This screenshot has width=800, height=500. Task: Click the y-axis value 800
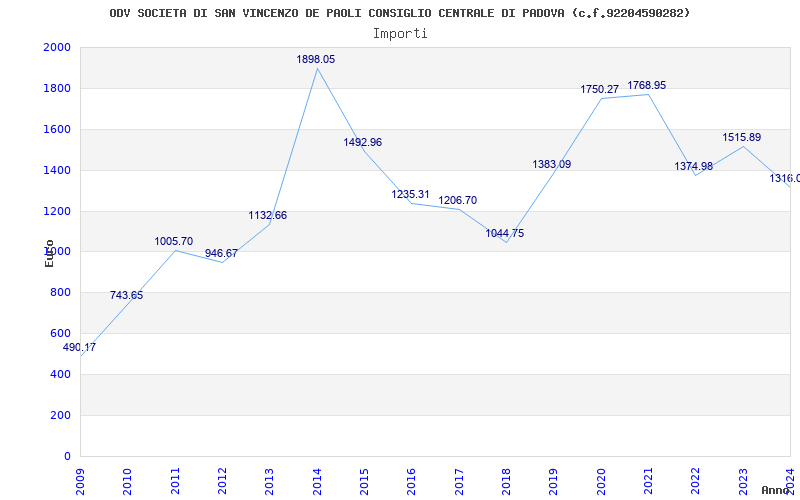pos(60,293)
